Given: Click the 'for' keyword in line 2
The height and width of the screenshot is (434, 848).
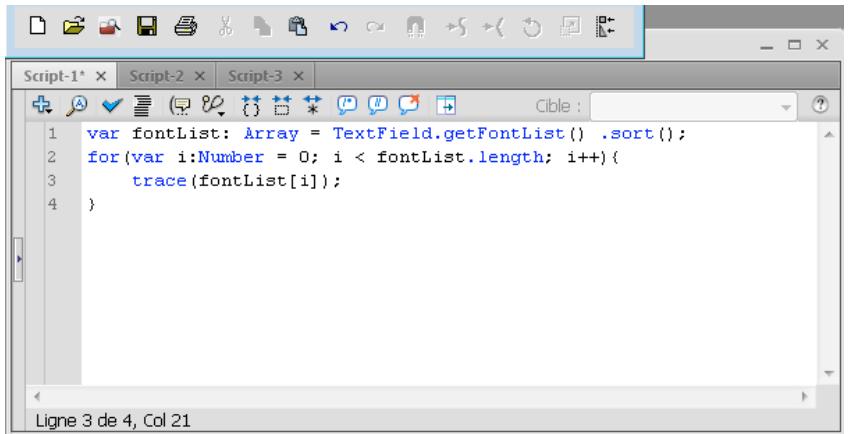Looking at the screenshot, I should click(x=104, y=157).
